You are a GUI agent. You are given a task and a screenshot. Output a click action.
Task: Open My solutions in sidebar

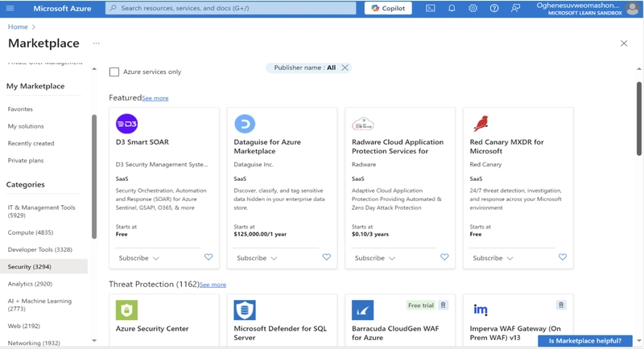click(x=26, y=126)
